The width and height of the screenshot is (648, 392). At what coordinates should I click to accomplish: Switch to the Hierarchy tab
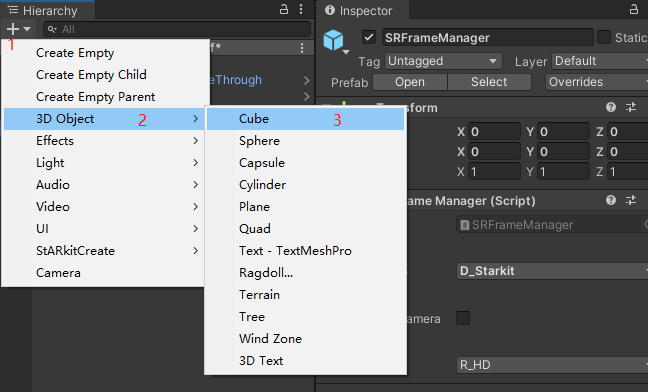pyautogui.click(x=48, y=10)
